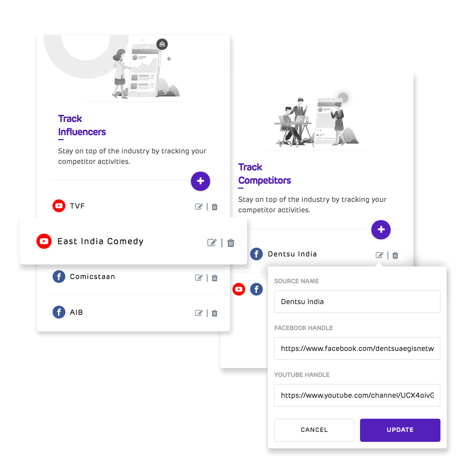This screenshot has height=476, width=476.
Task: Edit the Dentsu India competitor
Action: 379,255
